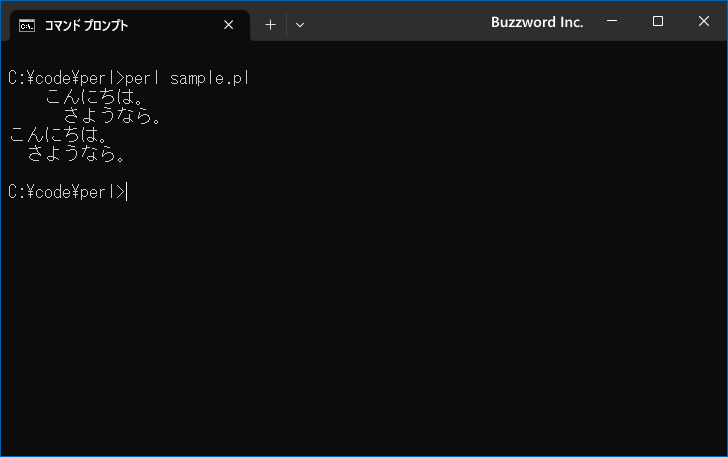Viewport: 728px width, 457px height.
Task: Close the terminal window
Action: click(703, 21)
